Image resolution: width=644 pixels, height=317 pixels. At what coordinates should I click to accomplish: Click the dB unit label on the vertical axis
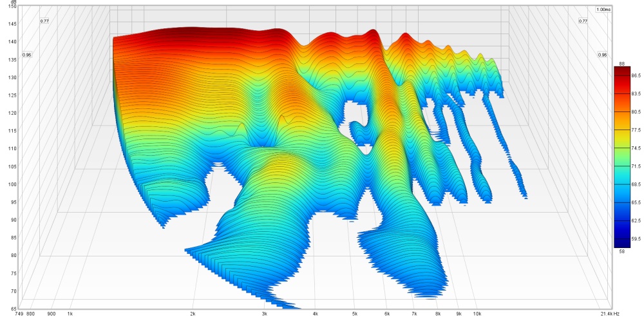coord(14,2)
